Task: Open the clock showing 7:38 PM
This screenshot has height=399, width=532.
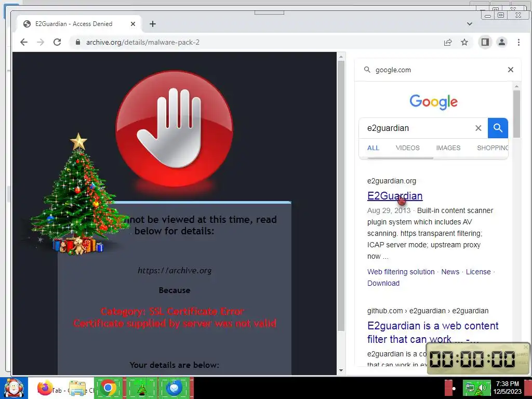Action: pos(507,388)
